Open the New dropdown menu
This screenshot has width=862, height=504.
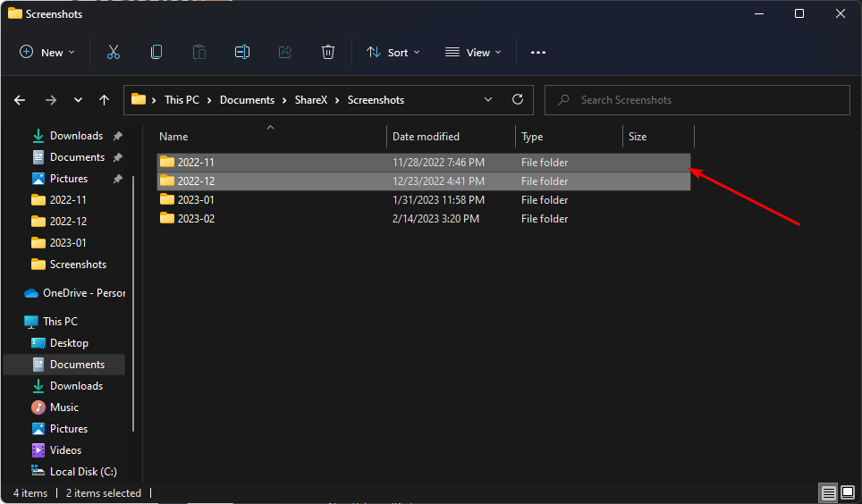(x=47, y=52)
